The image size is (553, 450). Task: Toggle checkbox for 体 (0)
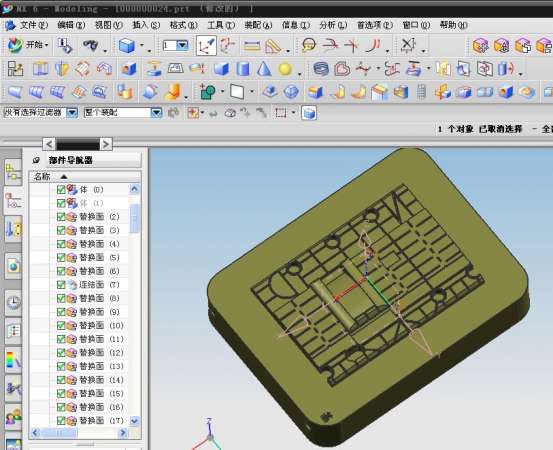tap(61, 190)
